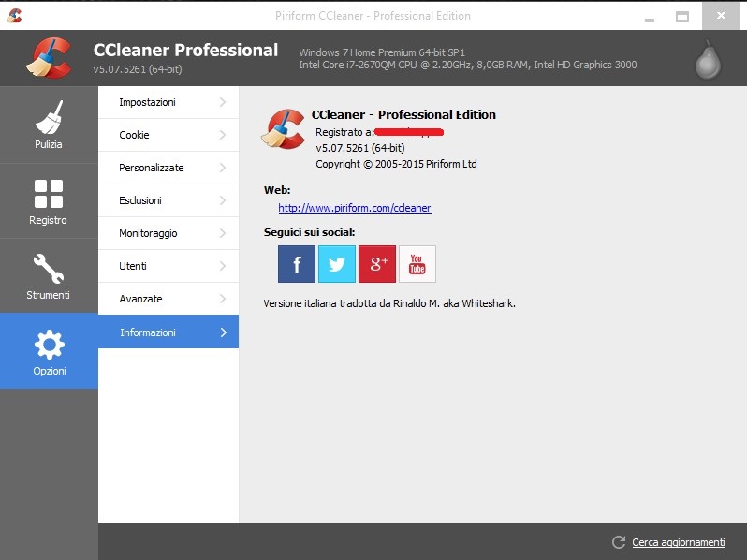Click the Intel Core i7-2670QM hardware text
Screen dimensions: 747x560
point(468,65)
